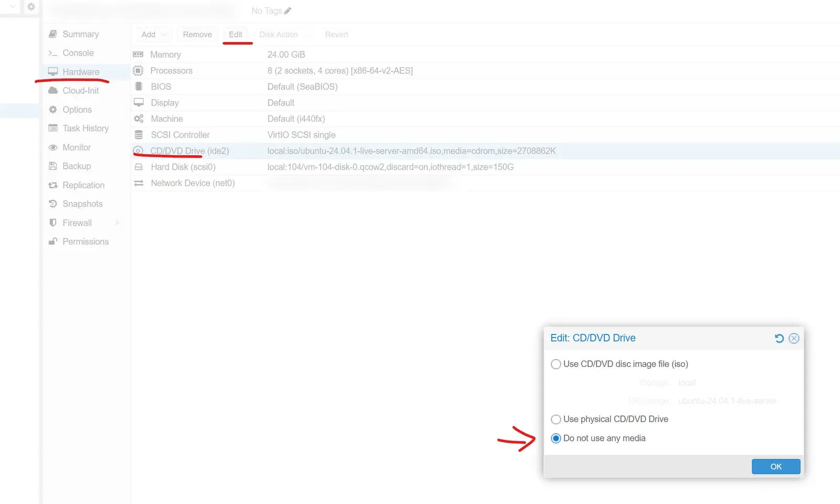This screenshot has width=840, height=504.
Task: Open the top-left chevron dropdown
Action: click(x=13, y=7)
